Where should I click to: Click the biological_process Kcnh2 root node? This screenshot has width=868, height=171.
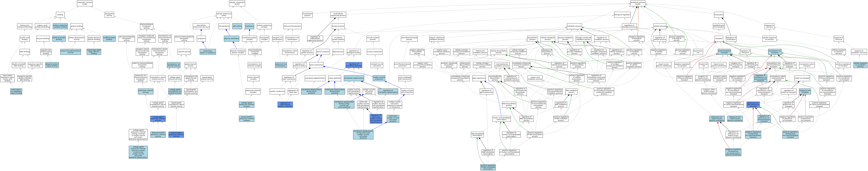coord(638,3)
